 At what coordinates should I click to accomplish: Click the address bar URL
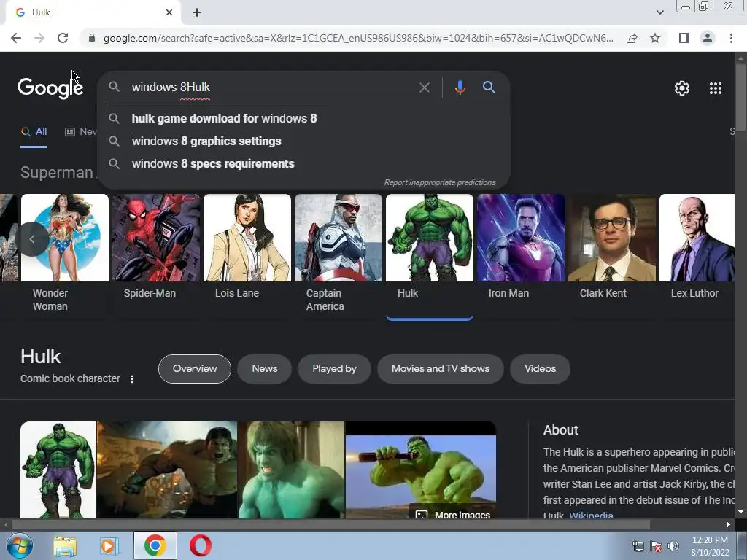tap(358, 38)
